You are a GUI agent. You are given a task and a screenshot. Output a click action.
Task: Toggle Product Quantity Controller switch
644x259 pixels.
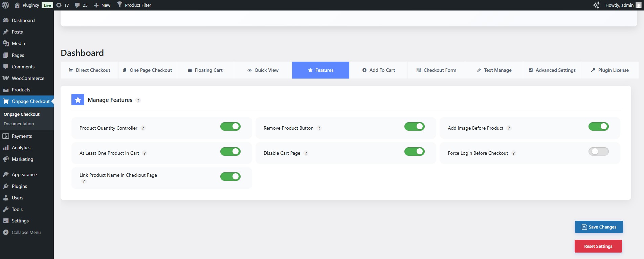point(230,126)
